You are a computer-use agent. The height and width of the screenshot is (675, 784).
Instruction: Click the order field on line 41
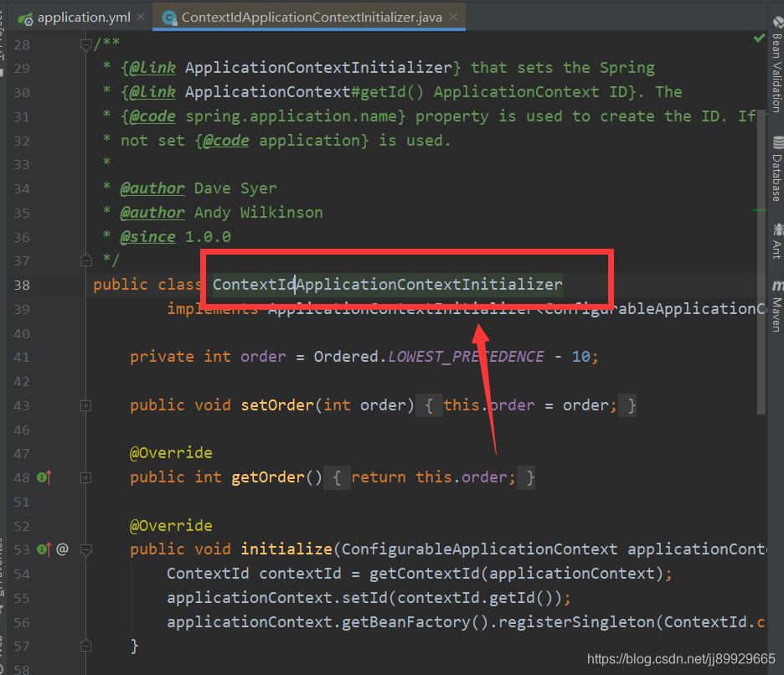tap(263, 357)
